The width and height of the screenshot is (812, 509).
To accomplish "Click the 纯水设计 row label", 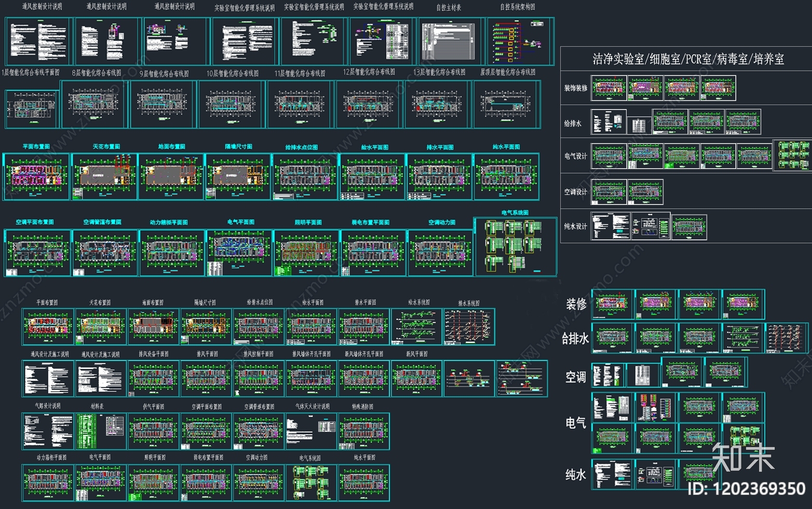I will [x=576, y=226].
